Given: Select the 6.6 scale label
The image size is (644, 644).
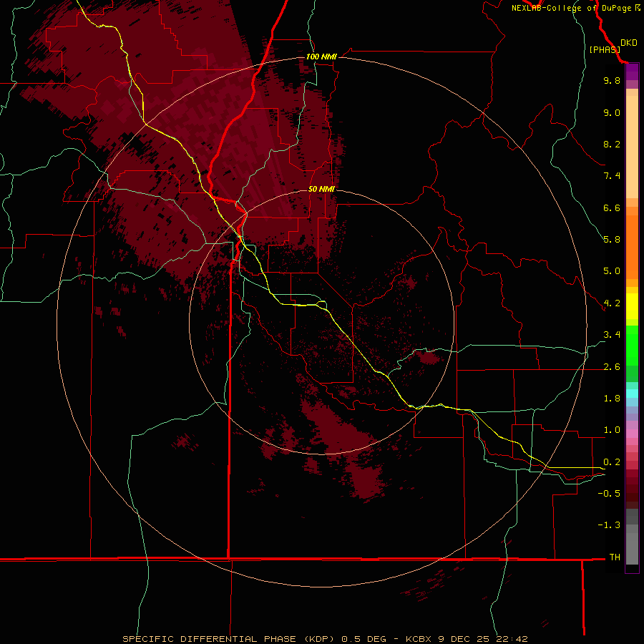Looking at the screenshot, I should (612, 208).
